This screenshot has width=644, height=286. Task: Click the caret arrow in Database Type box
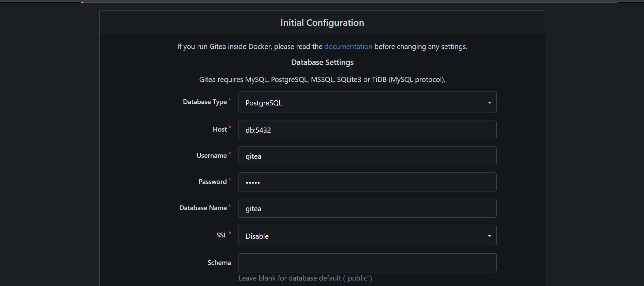pyautogui.click(x=489, y=103)
